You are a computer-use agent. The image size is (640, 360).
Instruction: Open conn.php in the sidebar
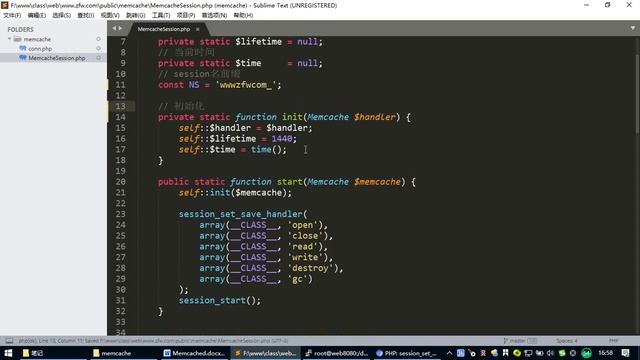coord(40,49)
